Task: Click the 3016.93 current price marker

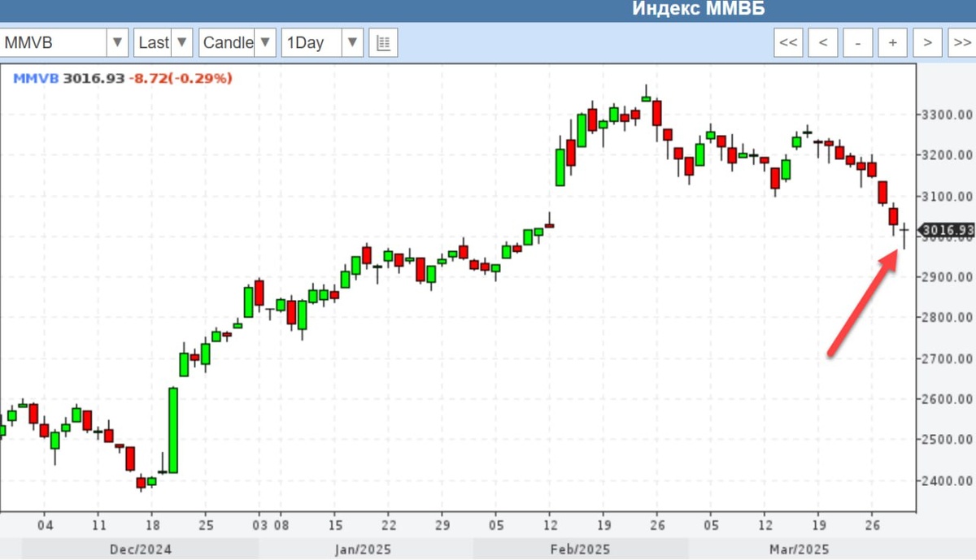Action: coord(947,231)
